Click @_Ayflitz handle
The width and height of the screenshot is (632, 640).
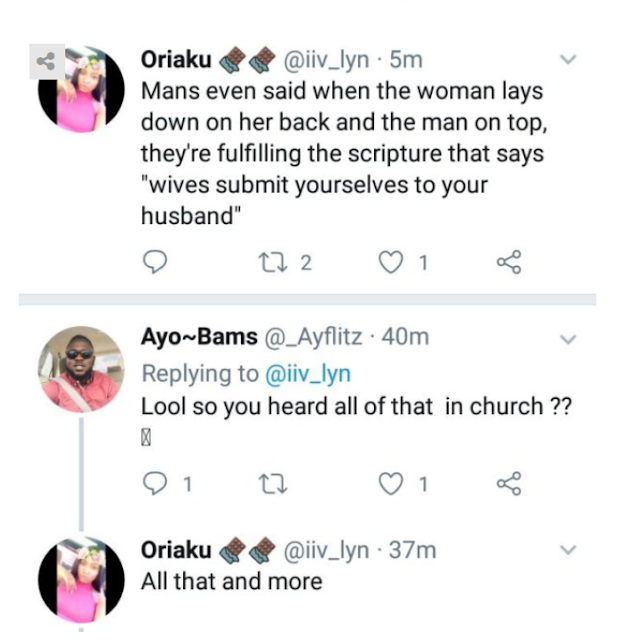coord(315,338)
